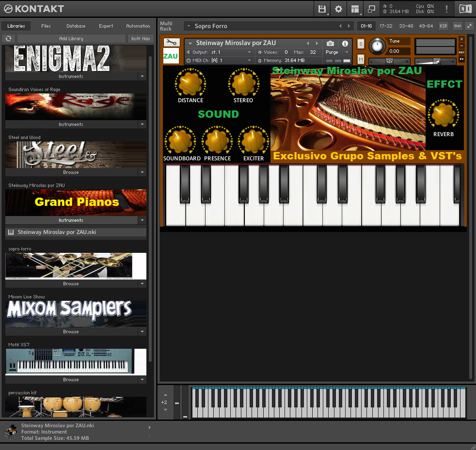Open Steel and Wood library options arrow
Screen dimensions: 476x450
pos(142,172)
